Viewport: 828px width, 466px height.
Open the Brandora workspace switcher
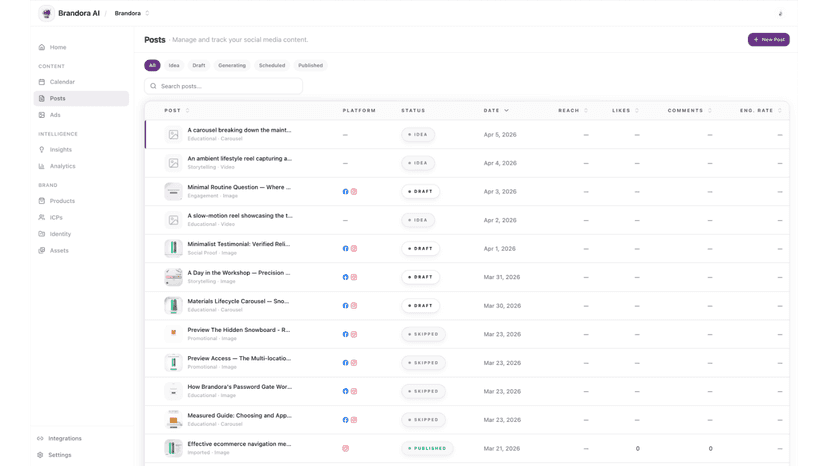[x=131, y=13]
